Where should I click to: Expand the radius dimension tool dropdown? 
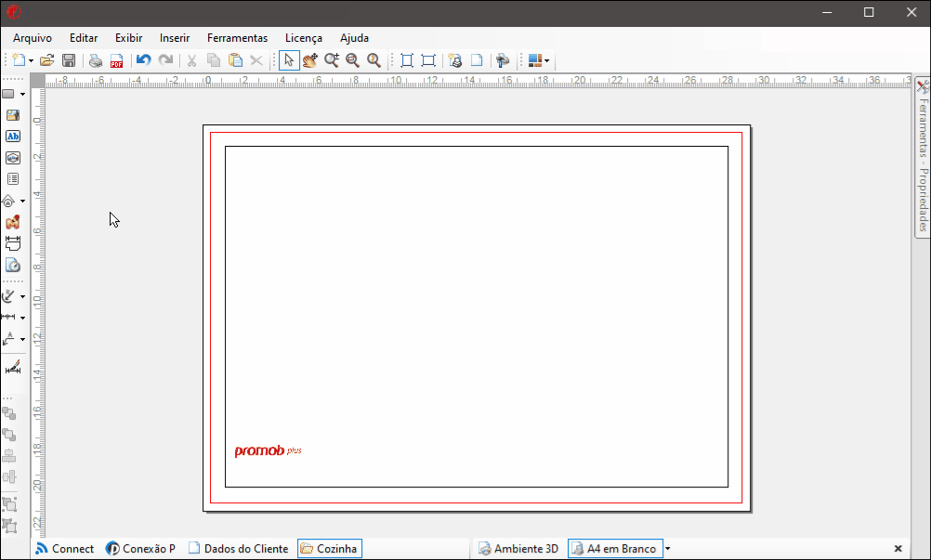tap(22, 296)
